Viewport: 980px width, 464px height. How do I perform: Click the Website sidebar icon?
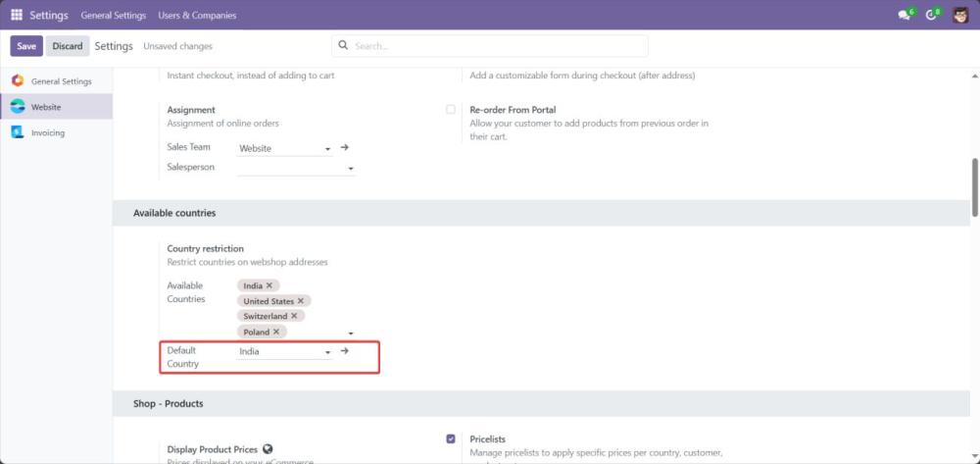18,107
